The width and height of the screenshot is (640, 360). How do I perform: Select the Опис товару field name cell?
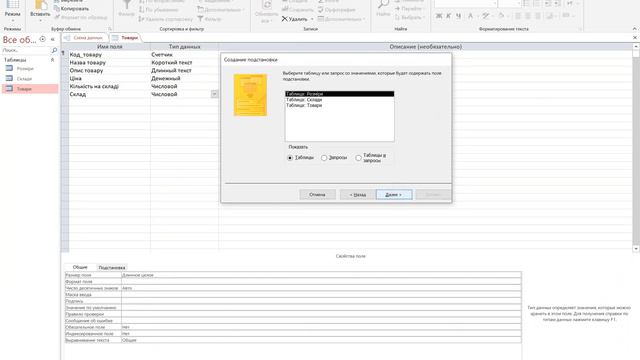pos(109,71)
